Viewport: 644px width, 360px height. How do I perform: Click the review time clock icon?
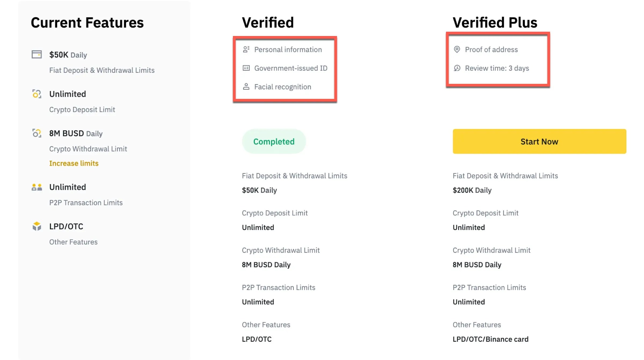click(x=457, y=68)
